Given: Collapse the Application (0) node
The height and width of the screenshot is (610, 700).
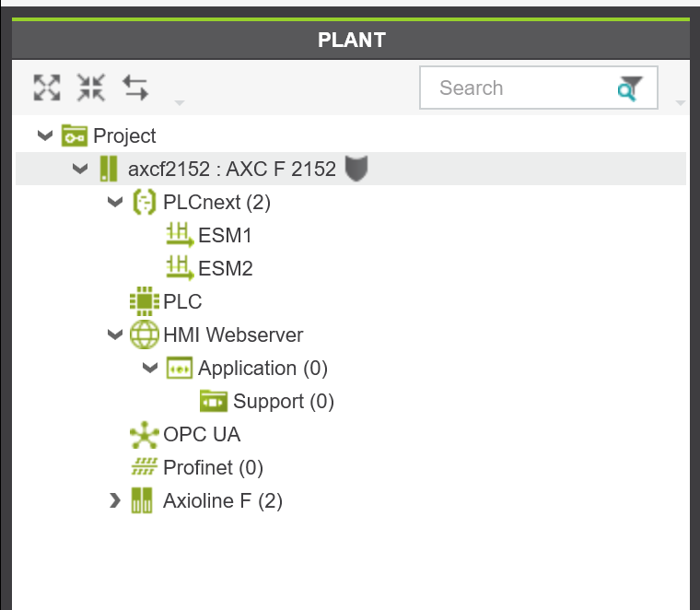Looking at the screenshot, I should click(150, 368).
